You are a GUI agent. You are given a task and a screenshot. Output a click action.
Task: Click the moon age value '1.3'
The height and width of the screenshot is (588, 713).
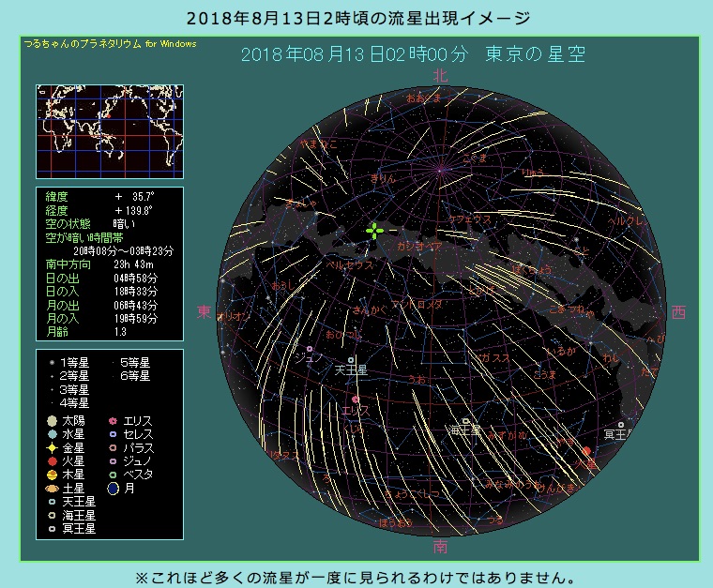[x=120, y=332]
